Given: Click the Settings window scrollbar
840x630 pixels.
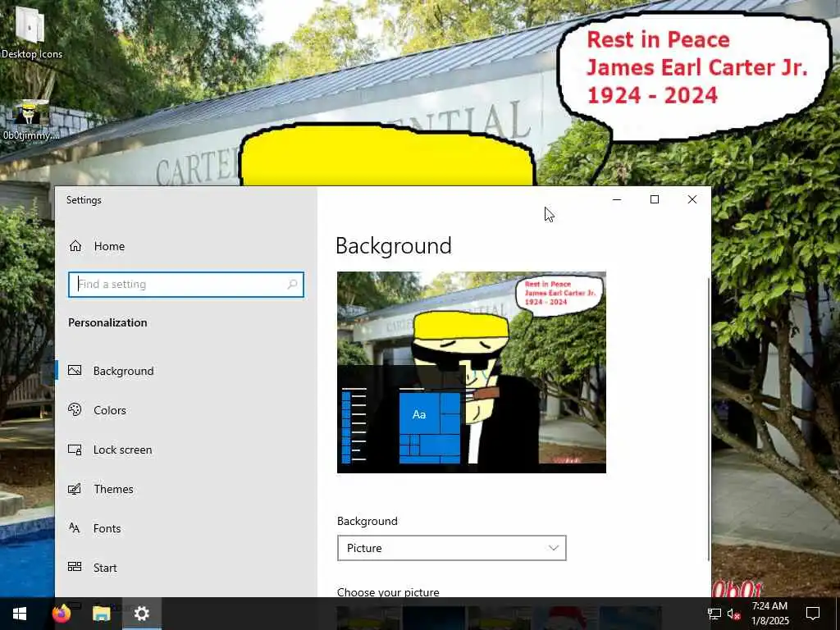Looking at the screenshot, I should coord(709,418).
